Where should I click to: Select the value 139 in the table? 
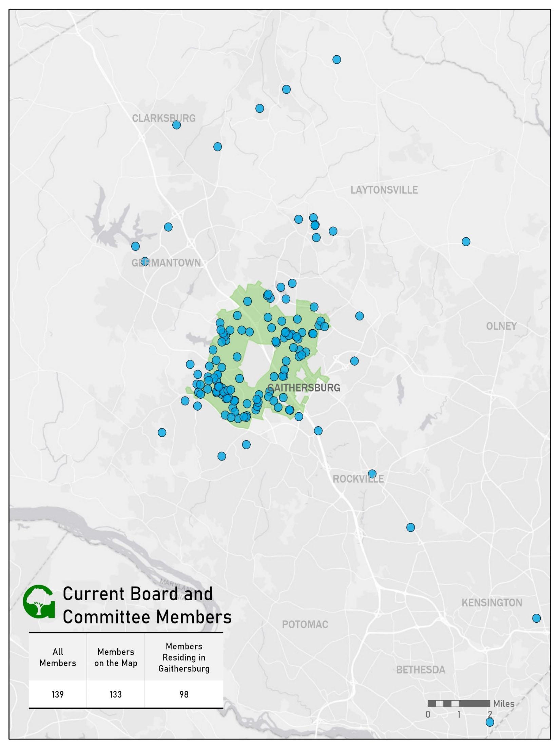(58, 694)
